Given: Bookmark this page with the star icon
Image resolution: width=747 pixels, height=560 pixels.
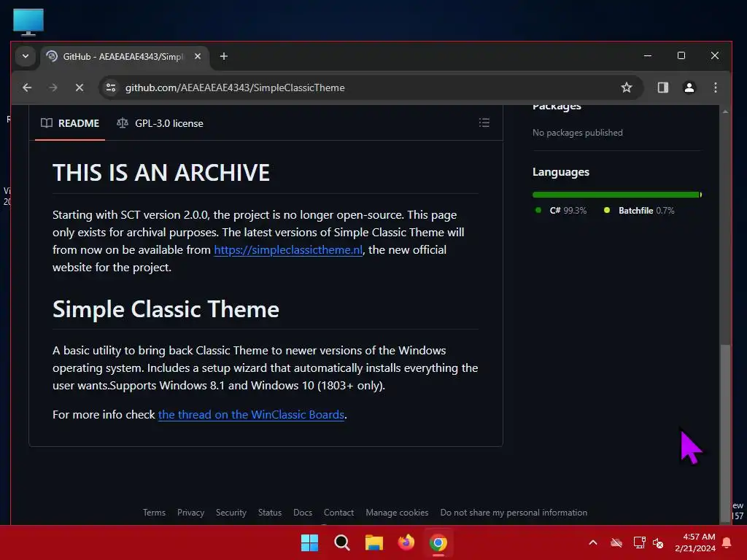Looking at the screenshot, I should tap(626, 87).
